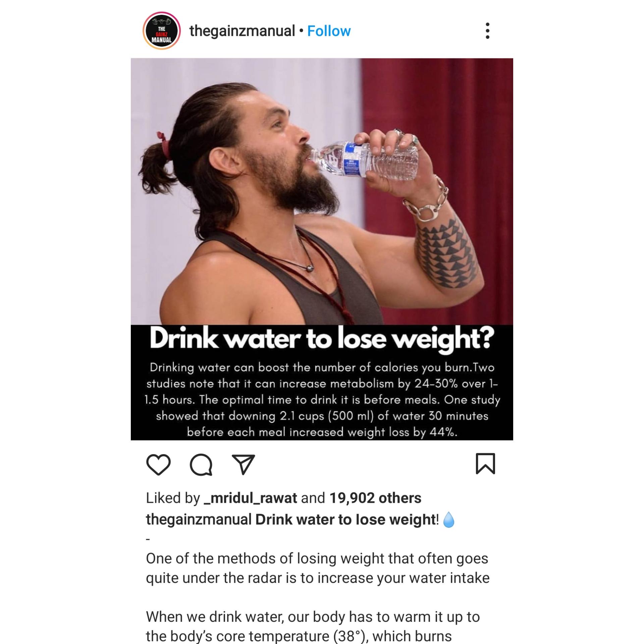The height and width of the screenshot is (644, 644).
Task: Tap the 'Drink water to lose weight?' headline
Action: [x=322, y=339]
